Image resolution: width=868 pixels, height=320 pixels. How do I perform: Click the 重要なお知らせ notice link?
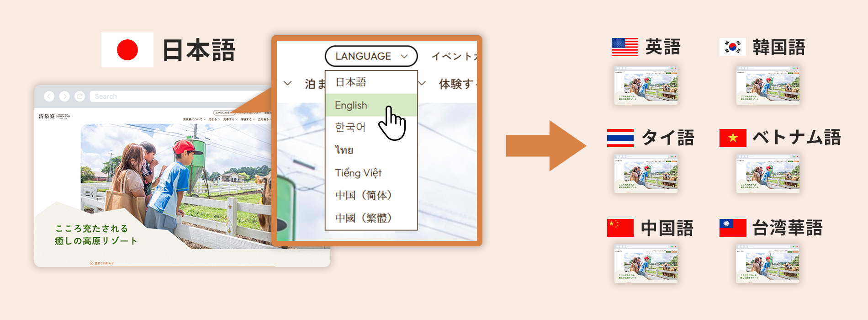tap(102, 263)
